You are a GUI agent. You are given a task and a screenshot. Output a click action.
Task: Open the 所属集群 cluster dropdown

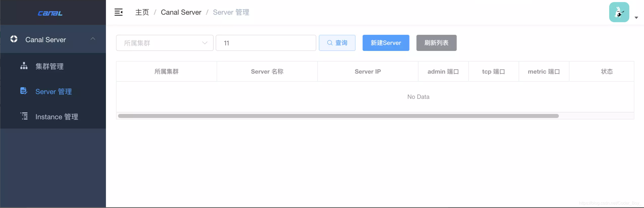coord(165,43)
